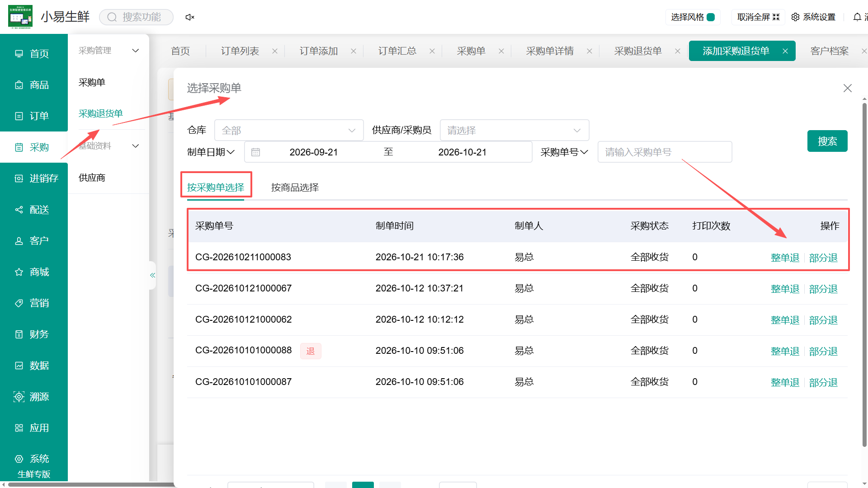This screenshot has height=488, width=868.
Task: Toggle the 选择风格 color swatch
Action: (x=711, y=17)
